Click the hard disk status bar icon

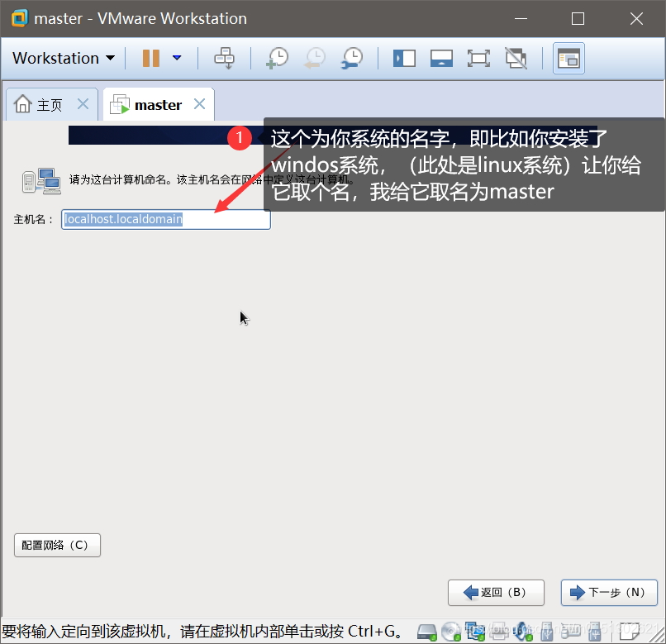click(x=427, y=632)
